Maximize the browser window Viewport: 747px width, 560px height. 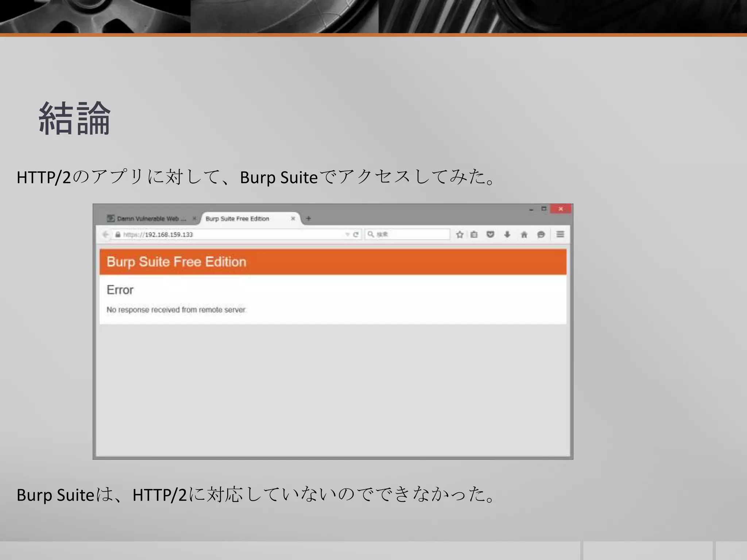[544, 209]
